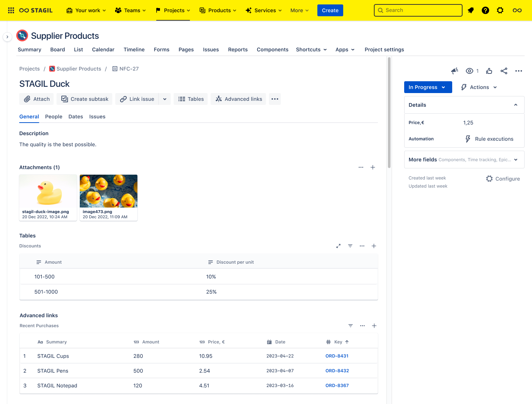Switch to the Dates tab
The height and width of the screenshot is (404, 532).
(76, 117)
